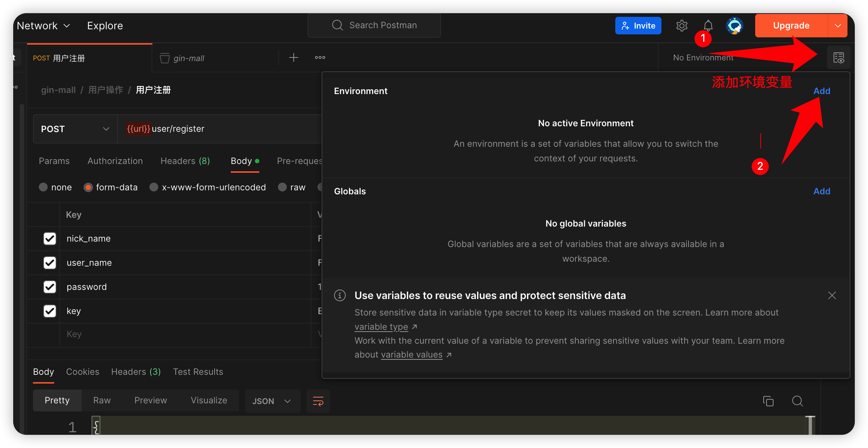Open the tab options ellipsis menu
Viewport: 868px width, 448px height.
(x=320, y=57)
